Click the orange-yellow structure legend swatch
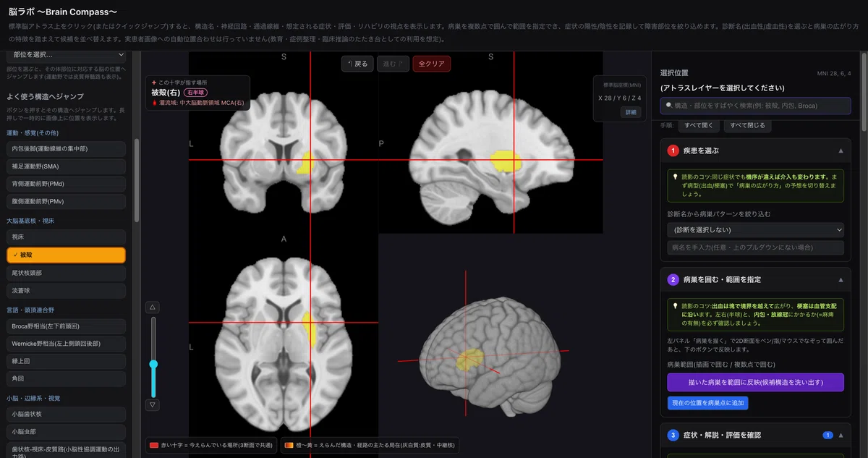 click(289, 446)
